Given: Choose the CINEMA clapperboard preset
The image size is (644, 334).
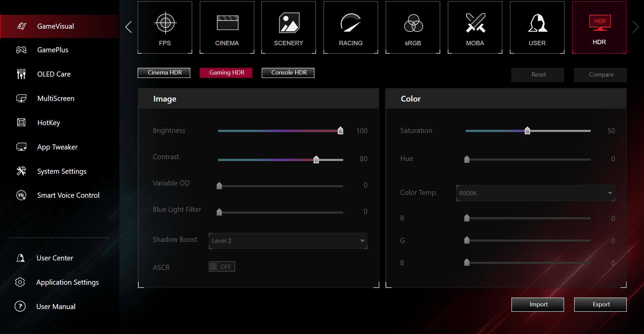Looking at the screenshot, I should pos(227,27).
